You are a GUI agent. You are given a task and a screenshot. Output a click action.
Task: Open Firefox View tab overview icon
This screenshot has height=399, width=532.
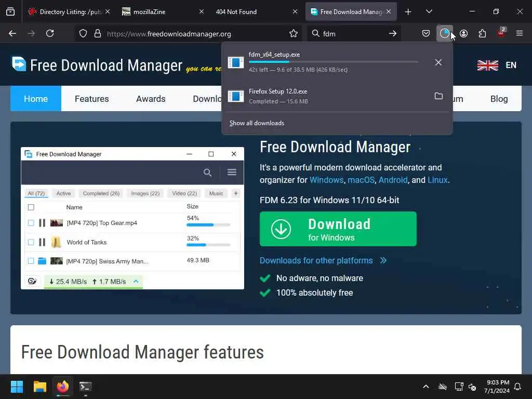pyautogui.click(x=10, y=12)
